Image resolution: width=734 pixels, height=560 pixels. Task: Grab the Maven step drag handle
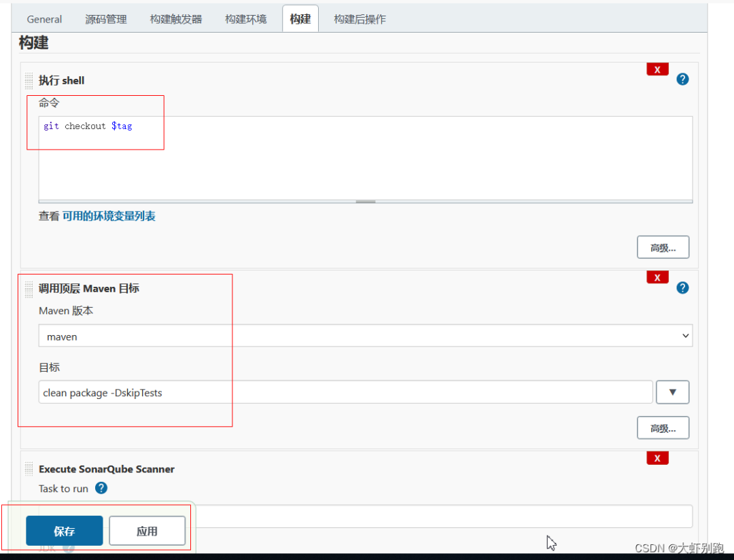[29, 289]
